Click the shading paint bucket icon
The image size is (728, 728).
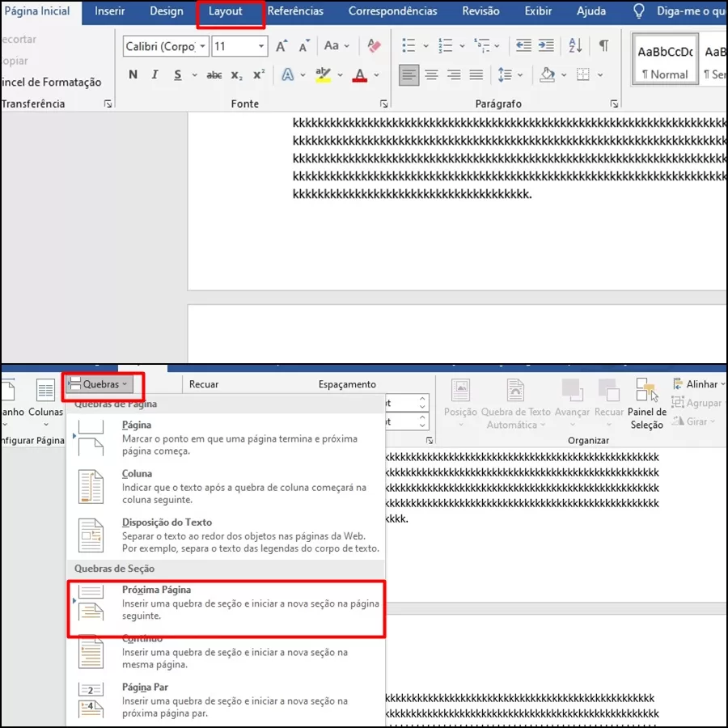(x=548, y=74)
